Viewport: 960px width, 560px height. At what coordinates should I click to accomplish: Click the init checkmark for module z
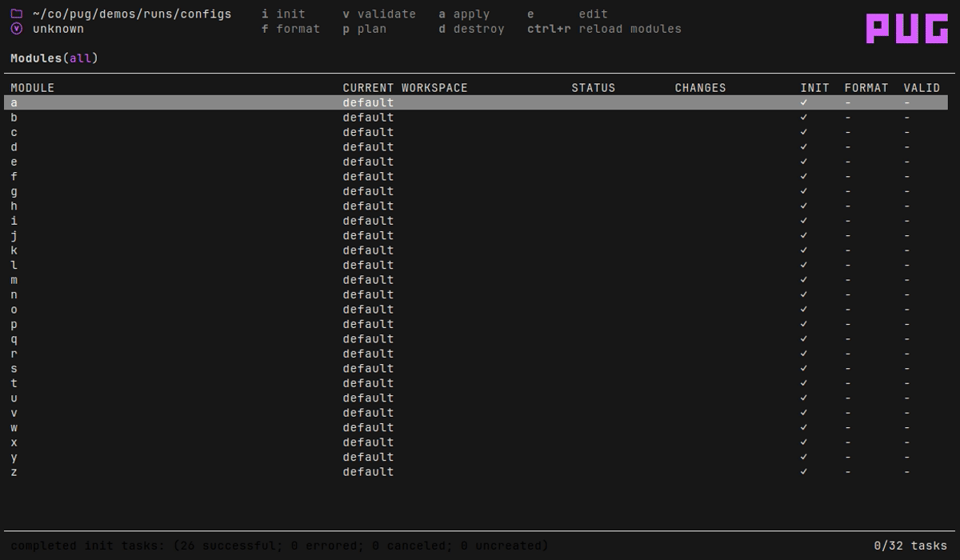(x=803, y=472)
